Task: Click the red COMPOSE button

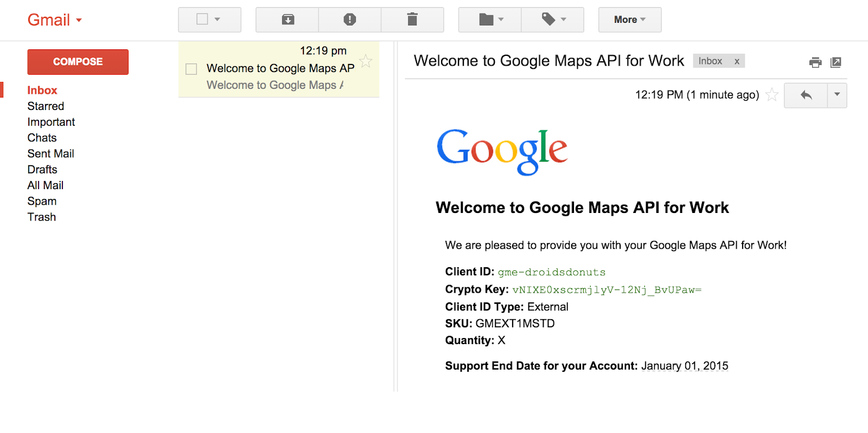Action: click(x=78, y=62)
